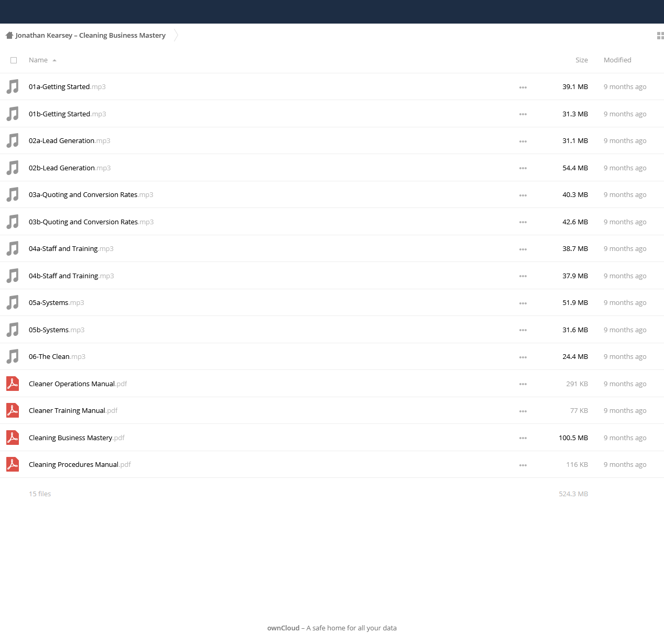Open more actions for 01a-Getting Started.mp3
Screen dimensions: 664x644
point(523,88)
